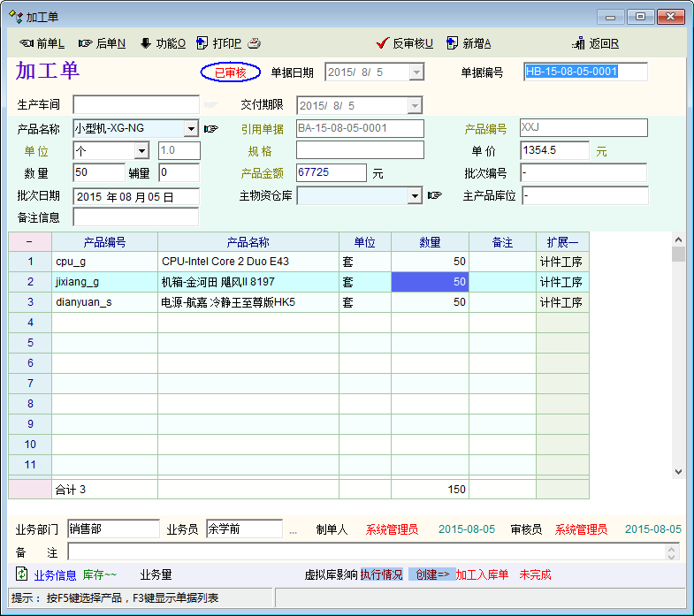Click the 执行情况 label

click(x=382, y=575)
